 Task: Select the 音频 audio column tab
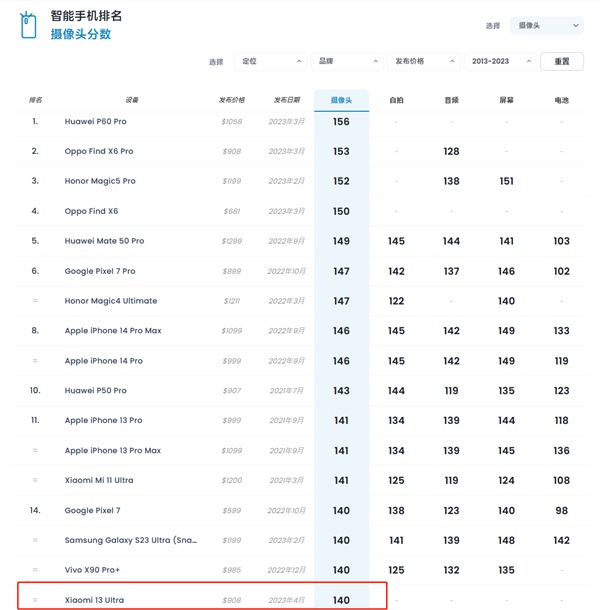click(451, 100)
